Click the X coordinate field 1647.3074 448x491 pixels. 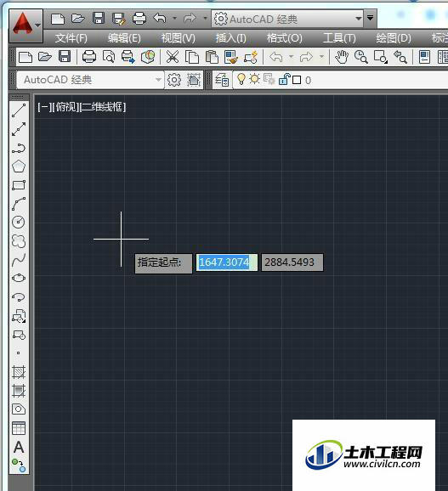226,262
